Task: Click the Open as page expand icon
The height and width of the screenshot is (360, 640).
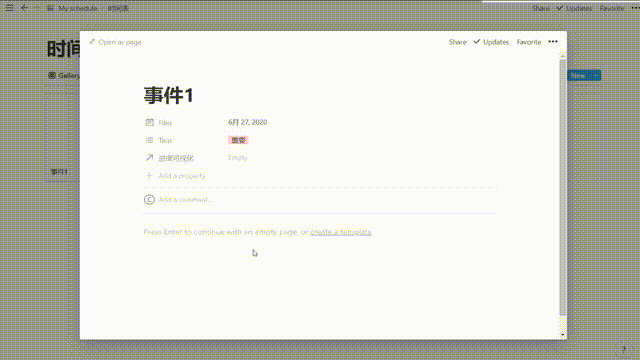Action: tap(92, 42)
